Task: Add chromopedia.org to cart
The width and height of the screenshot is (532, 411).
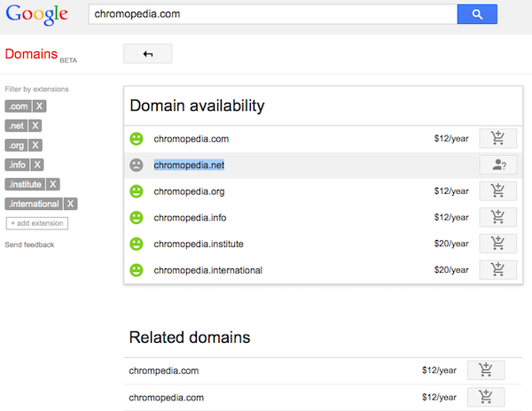Action: (x=497, y=191)
